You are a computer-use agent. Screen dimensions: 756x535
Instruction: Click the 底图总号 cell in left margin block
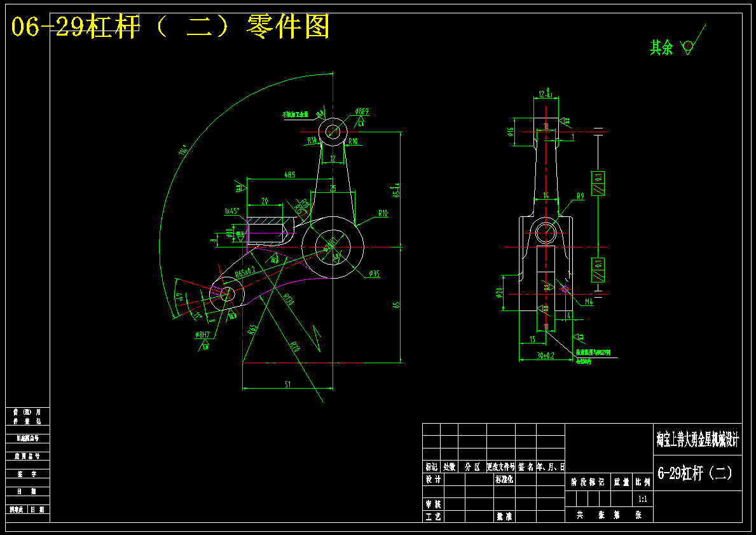[x=27, y=456]
